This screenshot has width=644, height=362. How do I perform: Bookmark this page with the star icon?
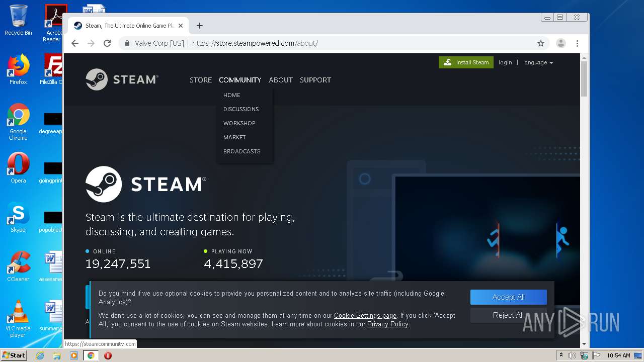click(541, 43)
